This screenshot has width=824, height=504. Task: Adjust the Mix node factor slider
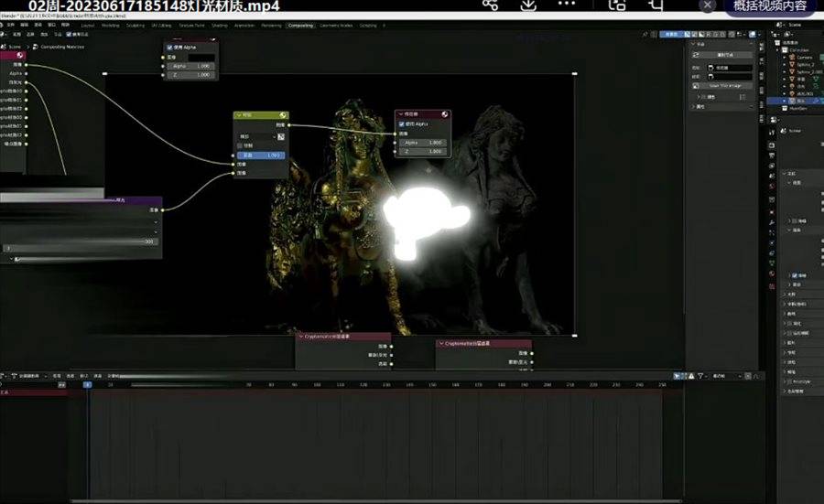click(x=259, y=155)
